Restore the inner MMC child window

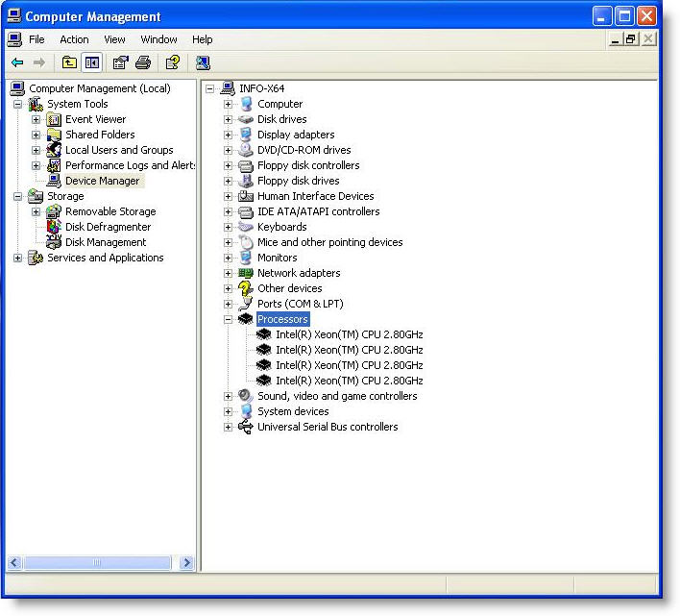pos(631,39)
